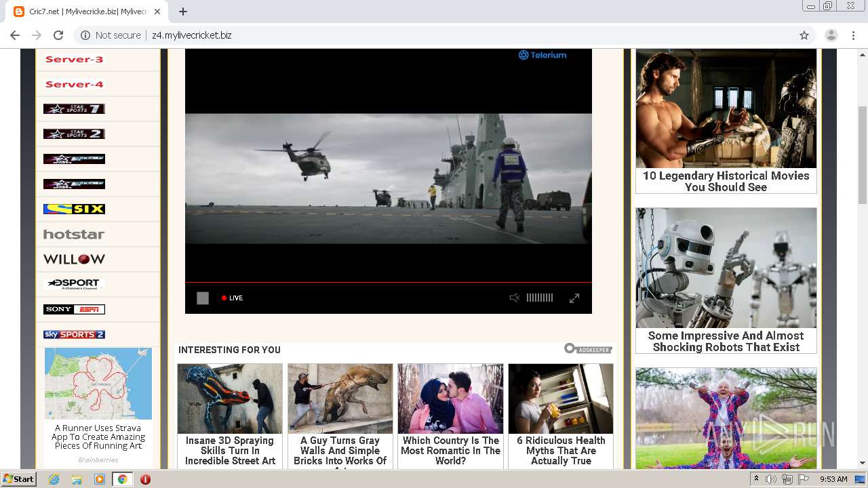The width and height of the screenshot is (868, 488).
Task: Click the red LIVE indicator
Action: [x=232, y=298]
